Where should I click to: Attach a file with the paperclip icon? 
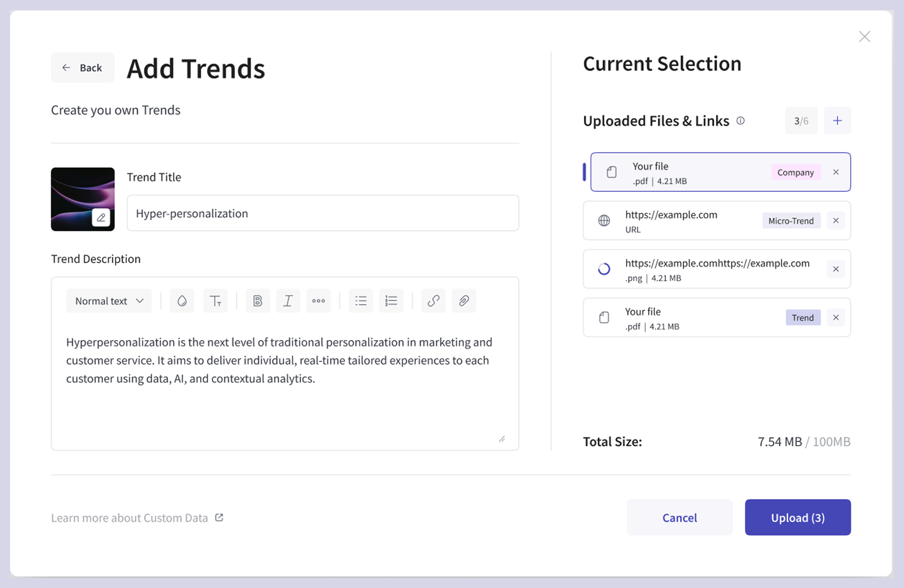pyautogui.click(x=464, y=300)
